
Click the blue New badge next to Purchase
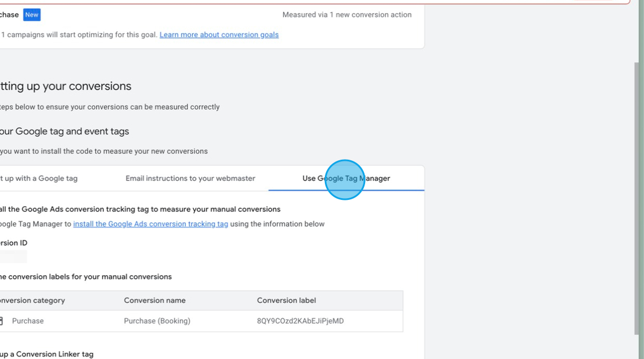tap(31, 14)
